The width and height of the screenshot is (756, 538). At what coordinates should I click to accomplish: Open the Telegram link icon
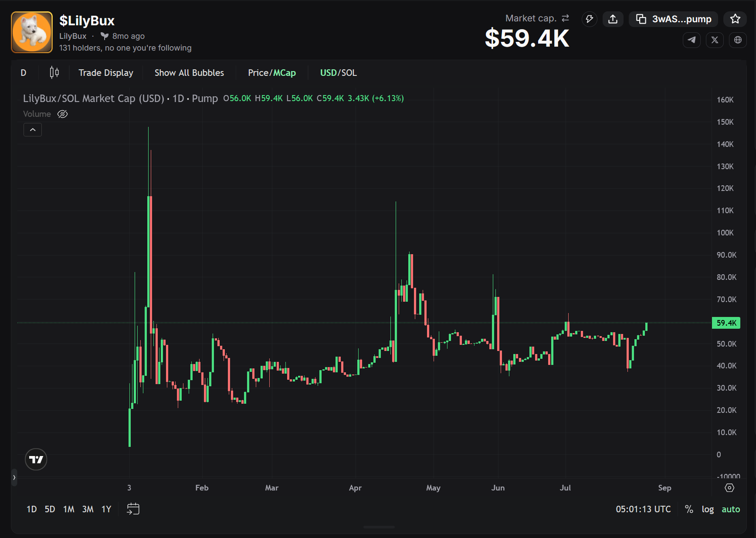tap(692, 40)
